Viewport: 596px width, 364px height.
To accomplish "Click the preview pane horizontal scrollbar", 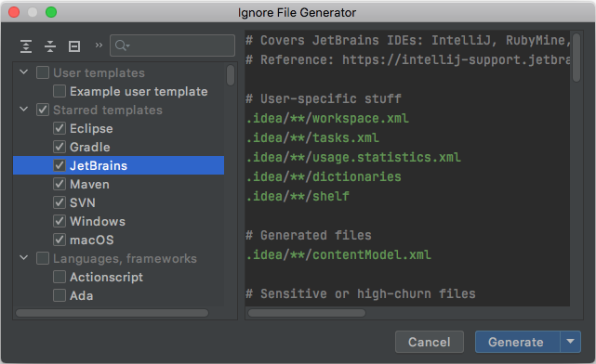I will coord(307,313).
